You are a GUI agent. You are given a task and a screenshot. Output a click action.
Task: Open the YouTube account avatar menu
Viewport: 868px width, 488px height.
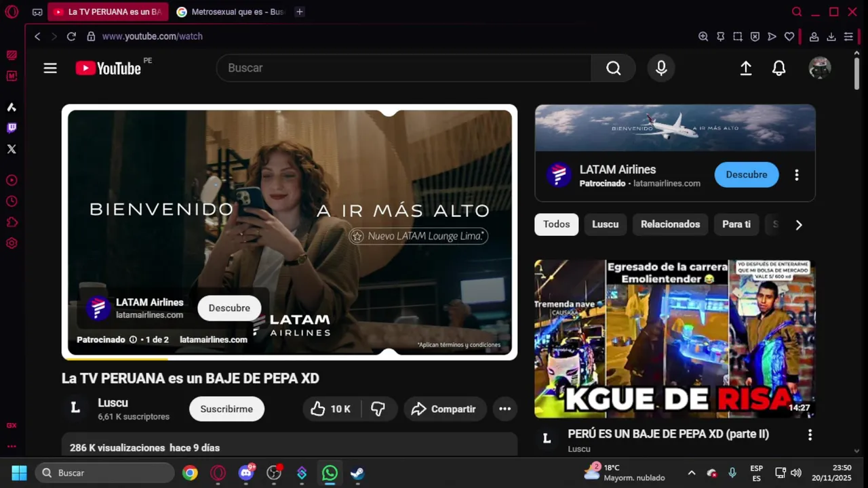tap(820, 68)
